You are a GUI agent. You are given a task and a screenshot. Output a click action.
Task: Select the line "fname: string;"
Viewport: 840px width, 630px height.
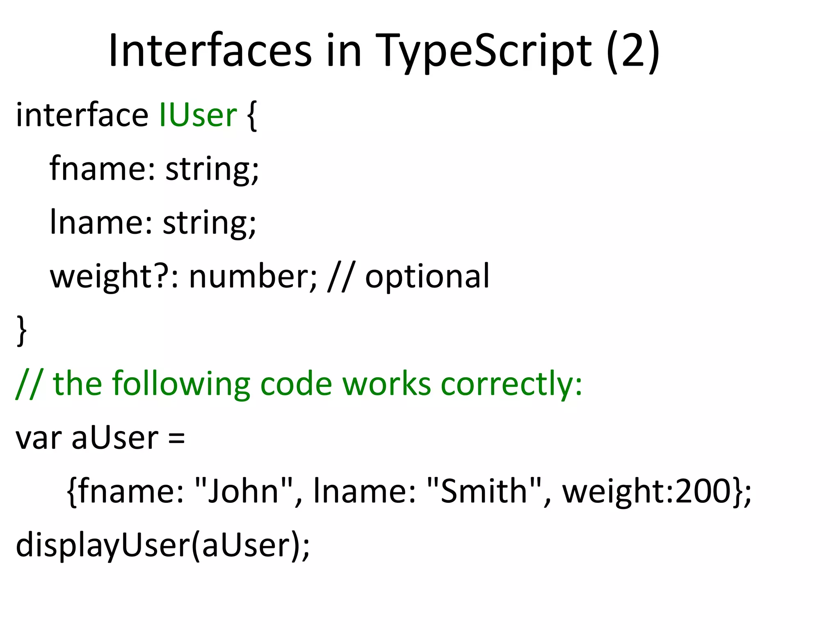[154, 169]
